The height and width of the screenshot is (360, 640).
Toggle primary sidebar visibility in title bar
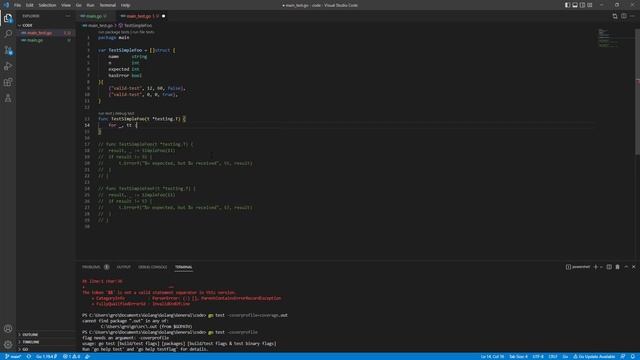[567, 5]
